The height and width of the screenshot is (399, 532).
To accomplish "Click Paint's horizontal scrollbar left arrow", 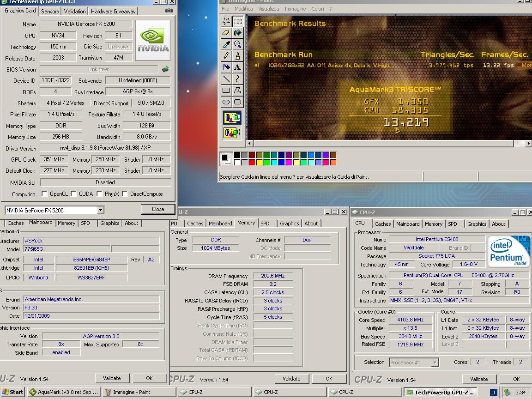I will (x=250, y=144).
